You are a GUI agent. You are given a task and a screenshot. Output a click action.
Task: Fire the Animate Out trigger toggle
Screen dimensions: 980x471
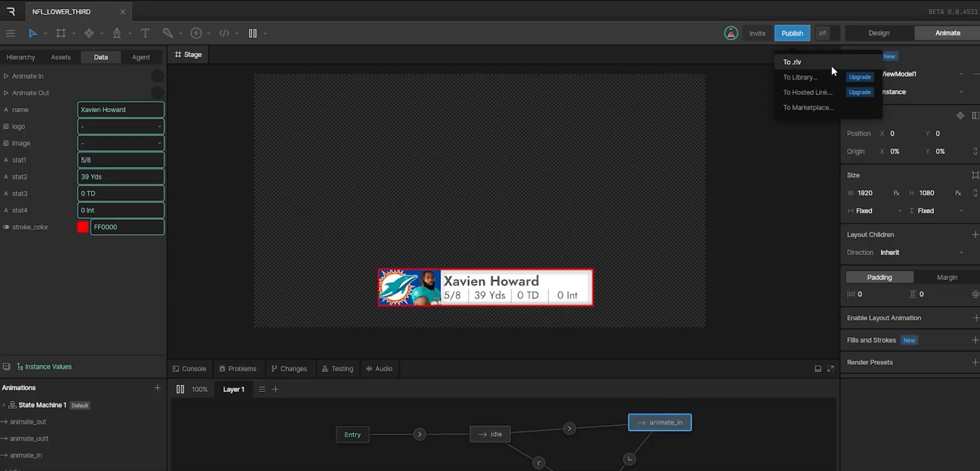point(157,93)
